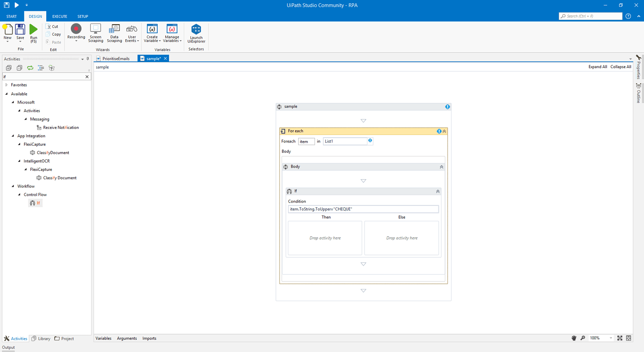The image size is (644, 352).
Task: Click Expand All in designer
Action: point(598,67)
